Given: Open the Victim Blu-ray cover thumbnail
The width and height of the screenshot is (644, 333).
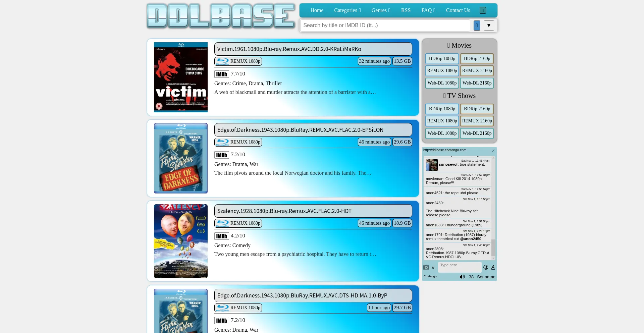Looking at the screenshot, I should tap(180, 77).
